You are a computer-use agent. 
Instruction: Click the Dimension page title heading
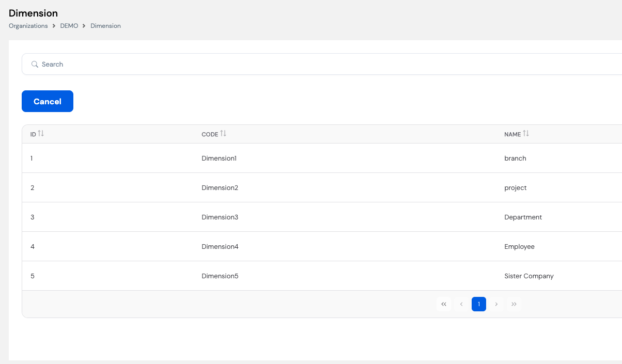pyautogui.click(x=33, y=13)
